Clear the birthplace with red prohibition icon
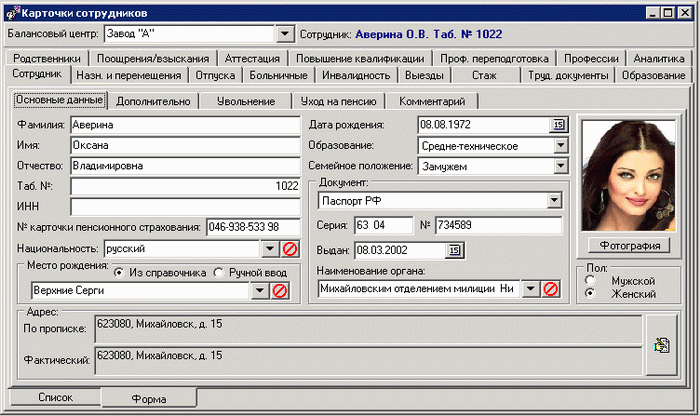The height and width of the screenshot is (416, 700). point(280,291)
